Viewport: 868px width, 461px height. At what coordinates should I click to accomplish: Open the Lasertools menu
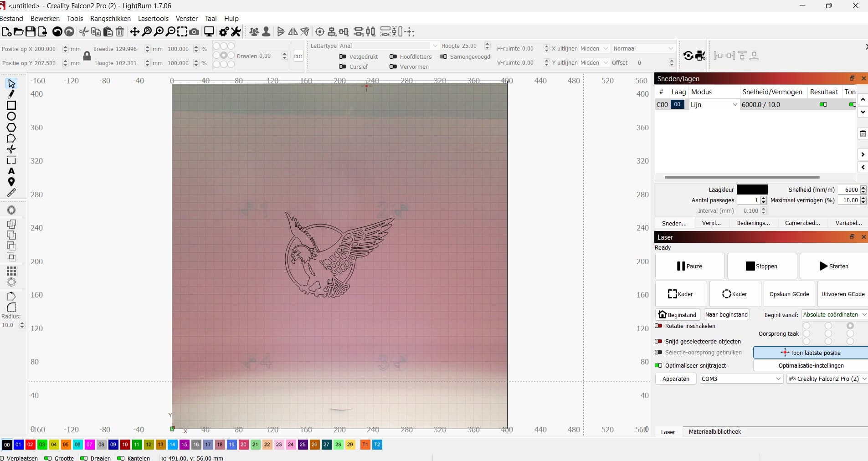click(153, 18)
